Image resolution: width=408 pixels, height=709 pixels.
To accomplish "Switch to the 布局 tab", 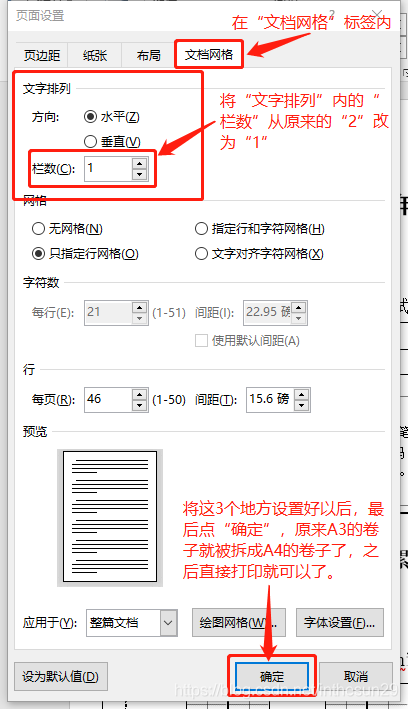I will 148,55.
